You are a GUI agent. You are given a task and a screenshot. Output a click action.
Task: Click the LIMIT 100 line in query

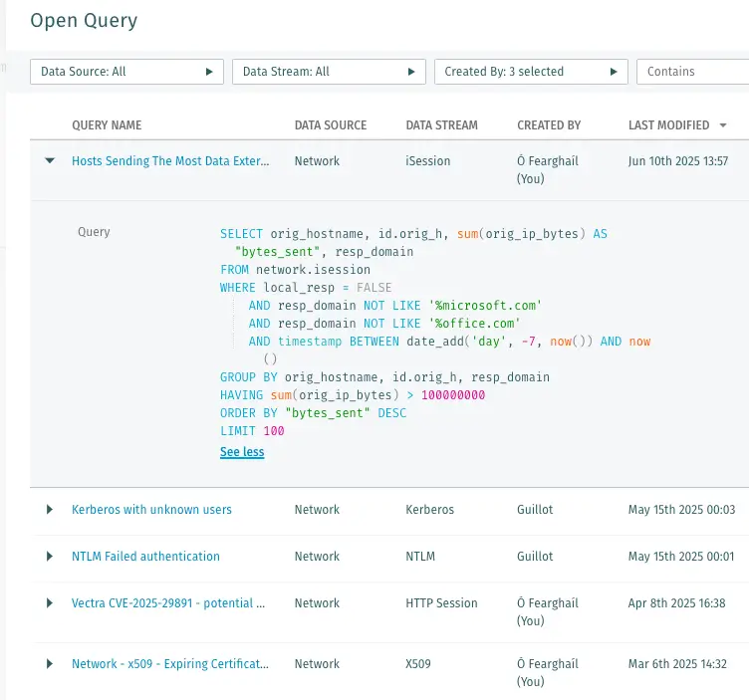tap(252, 431)
